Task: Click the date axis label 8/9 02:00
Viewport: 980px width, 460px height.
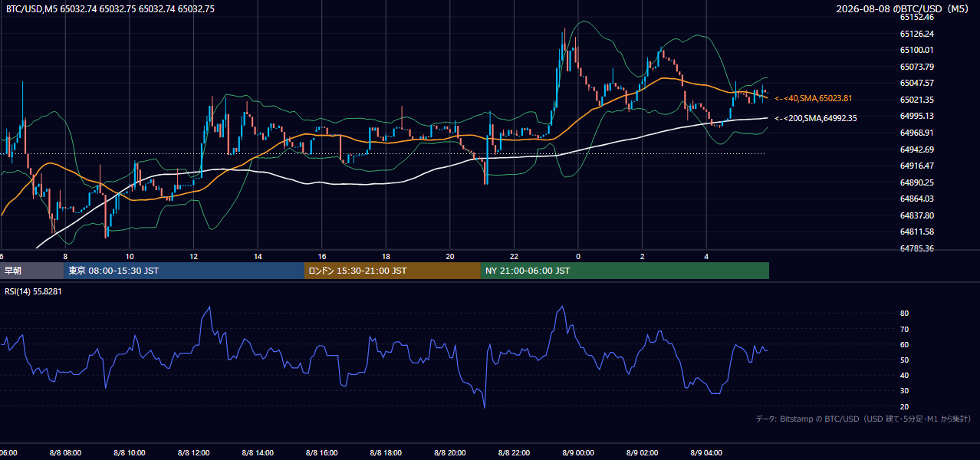Action: [643, 453]
